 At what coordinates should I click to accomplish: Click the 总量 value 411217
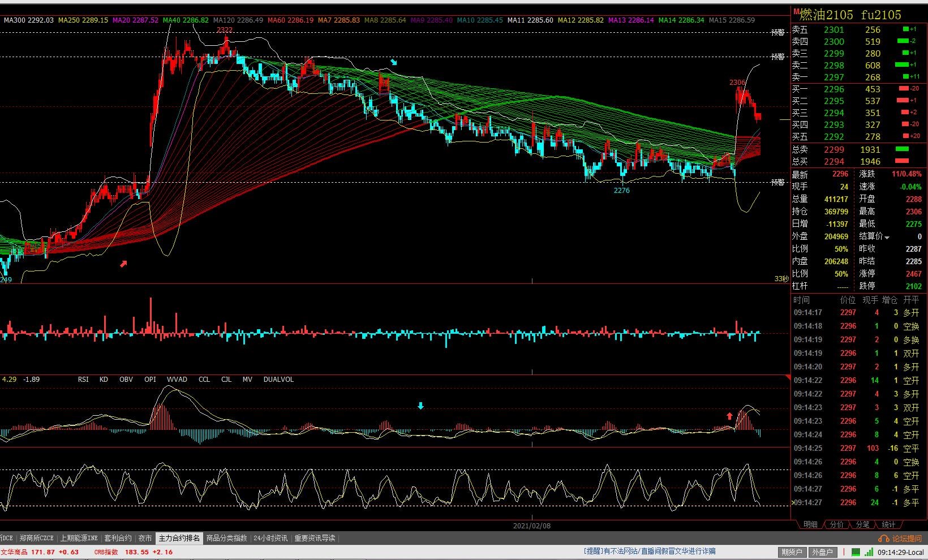[x=836, y=199]
